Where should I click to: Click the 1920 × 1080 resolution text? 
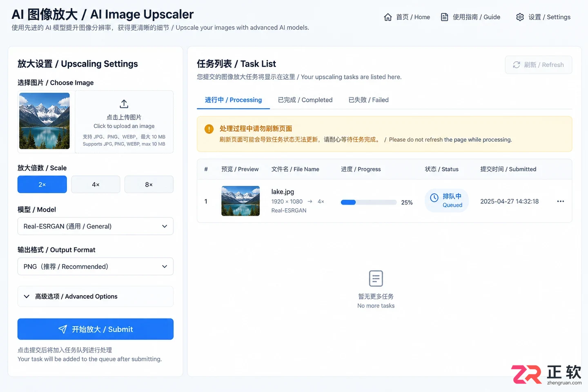[287, 201]
